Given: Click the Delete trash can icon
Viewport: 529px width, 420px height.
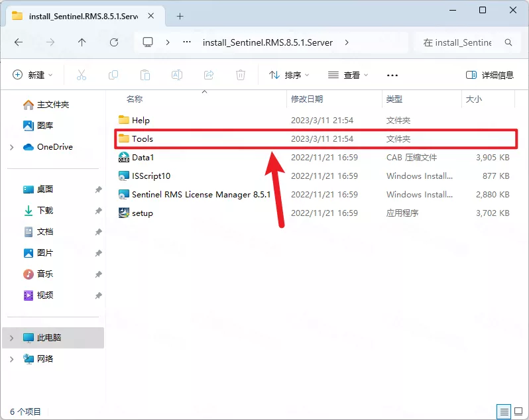Looking at the screenshot, I should click(x=241, y=76).
